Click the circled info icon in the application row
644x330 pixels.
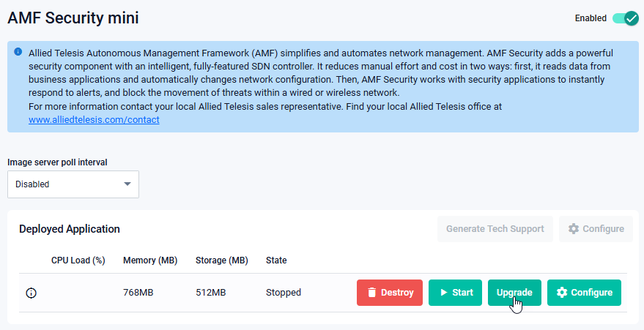31,293
